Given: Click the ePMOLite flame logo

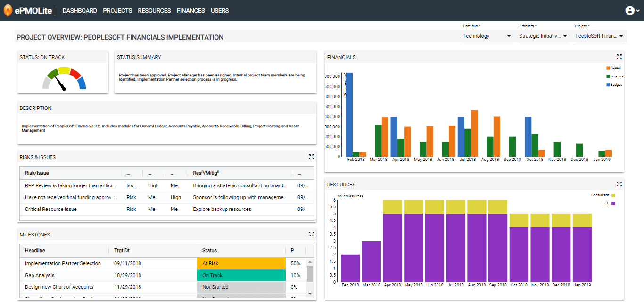Looking at the screenshot, I should (8, 10).
